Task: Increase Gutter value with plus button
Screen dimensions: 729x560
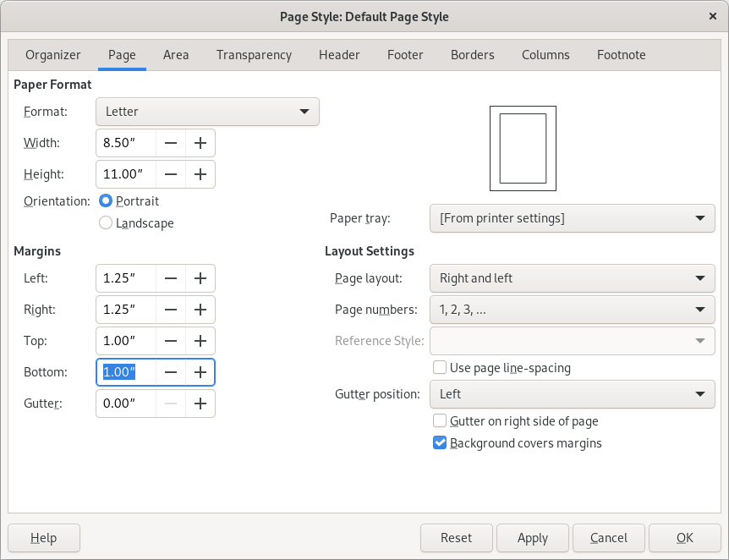Action: (x=200, y=404)
